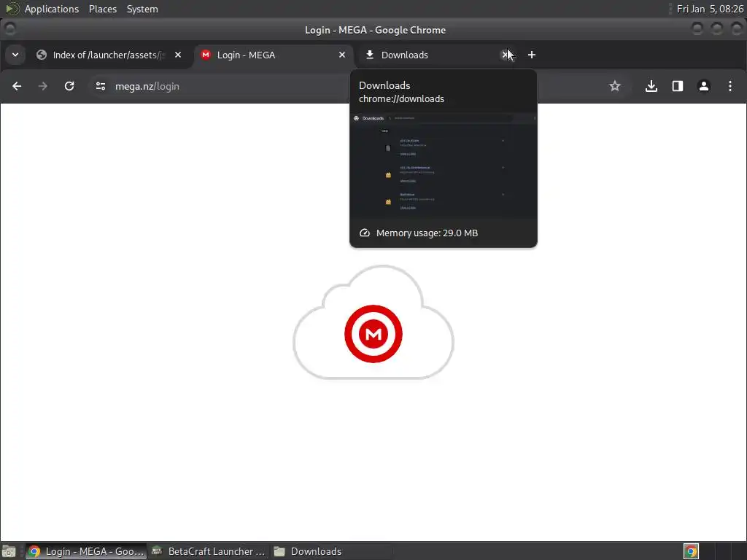Click the MEGA favicon on the Login tab
The height and width of the screenshot is (560, 747).
coord(205,55)
